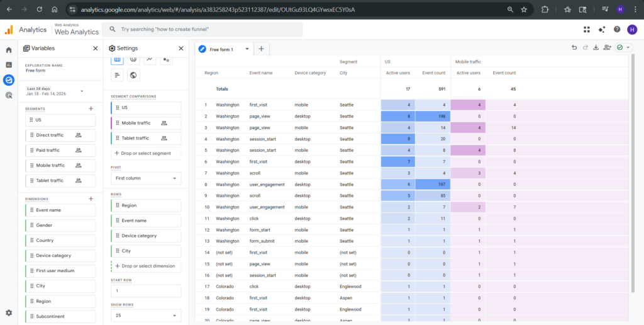Click 'Drop or select segment' area

pyautogui.click(x=146, y=153)
